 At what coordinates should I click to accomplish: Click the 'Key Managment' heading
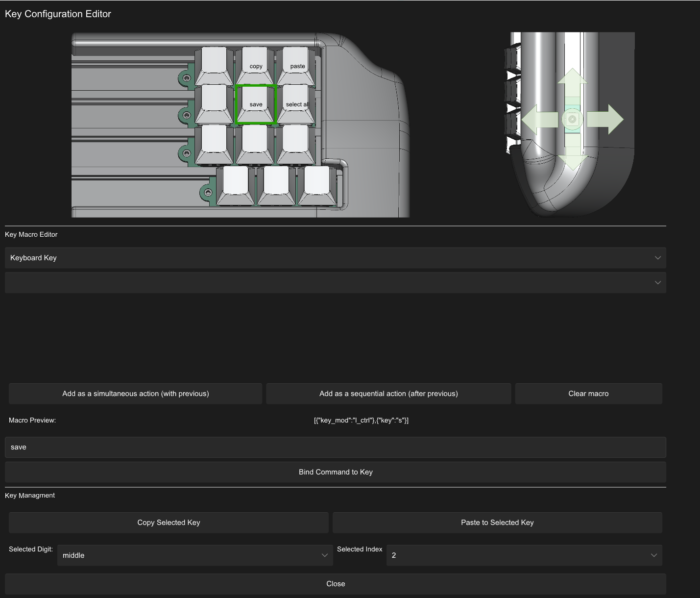point(30,495)
